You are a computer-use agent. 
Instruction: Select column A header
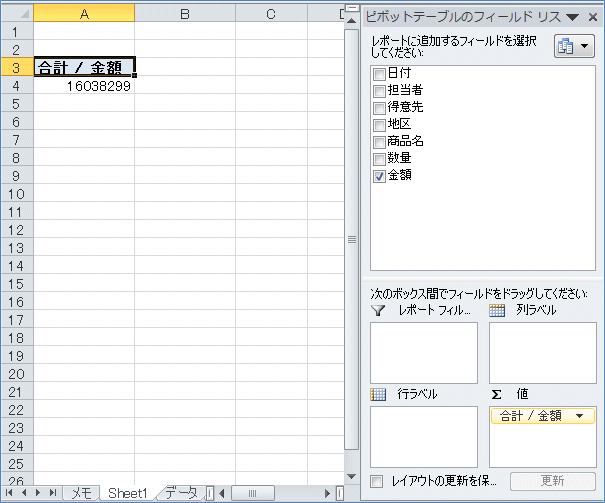tap(84, 14)
